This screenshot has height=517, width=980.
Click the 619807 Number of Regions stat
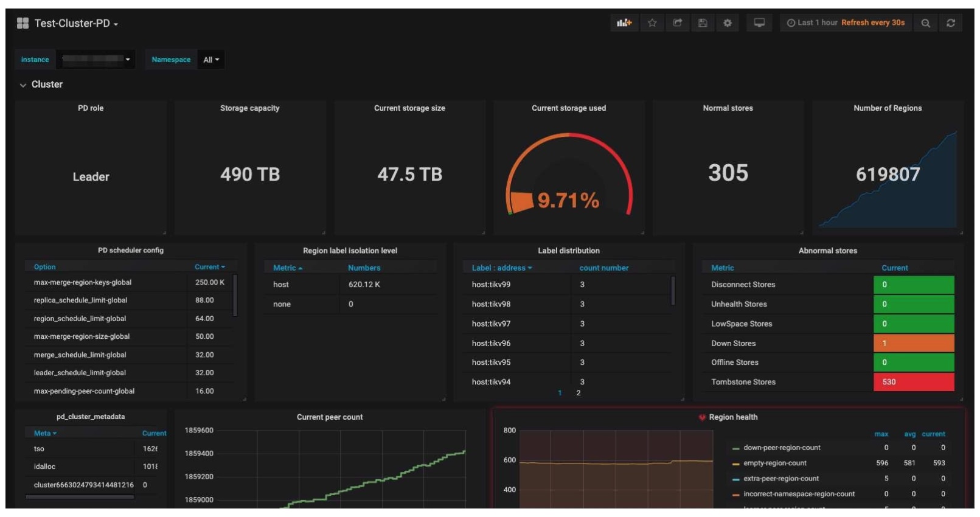point(888,175)
